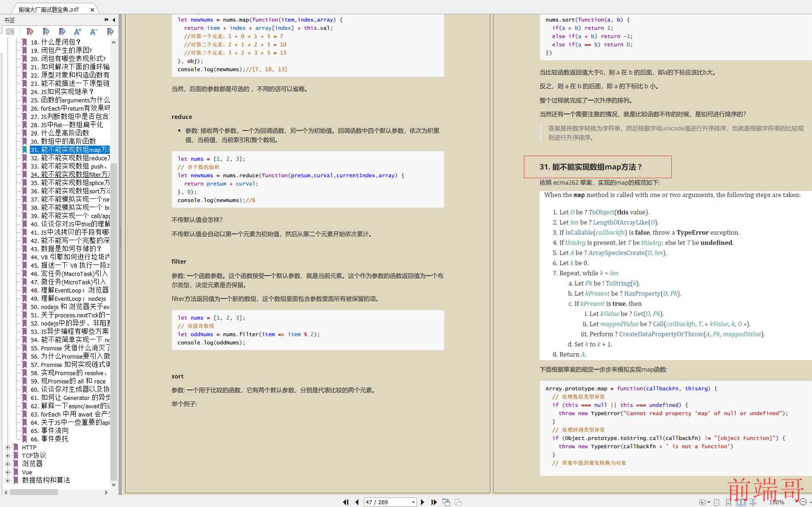The width and height of the screenshot is (812, 507).
Task: Click the delete bookmark icon
Action: [30, 32]
